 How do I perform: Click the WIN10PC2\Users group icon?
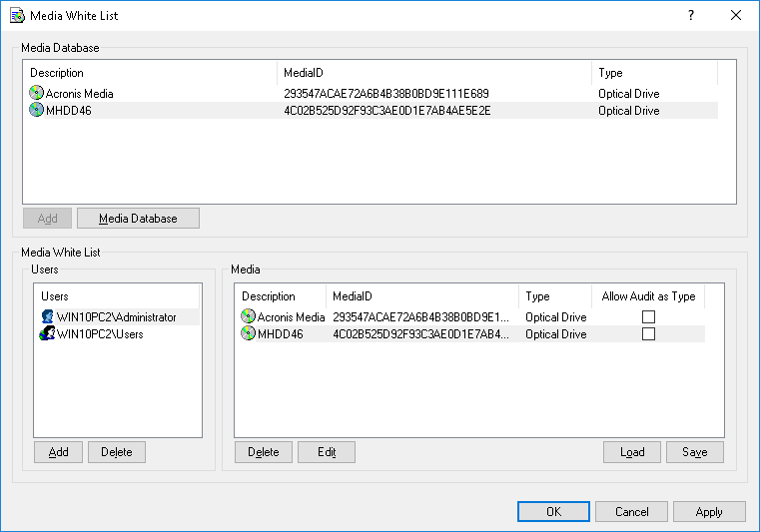[48, 333]
